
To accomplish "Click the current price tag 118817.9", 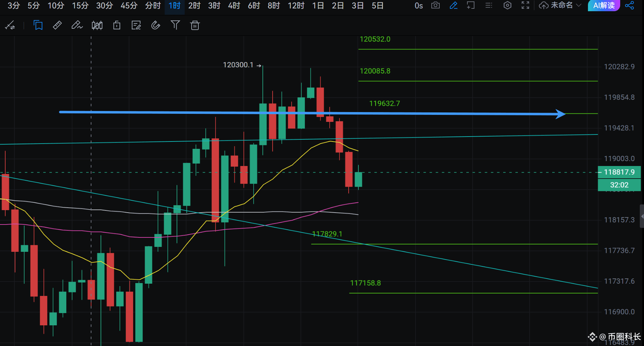I will [x=619, y=172].
